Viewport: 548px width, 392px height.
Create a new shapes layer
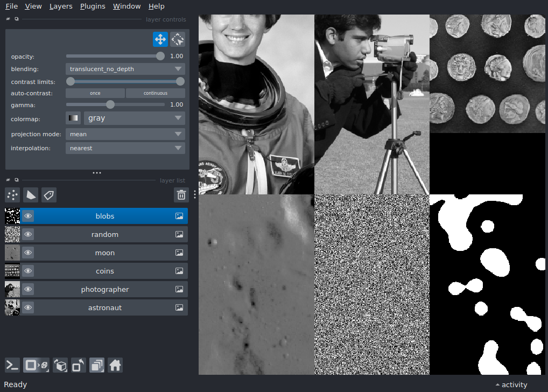[x=31, y=195]
